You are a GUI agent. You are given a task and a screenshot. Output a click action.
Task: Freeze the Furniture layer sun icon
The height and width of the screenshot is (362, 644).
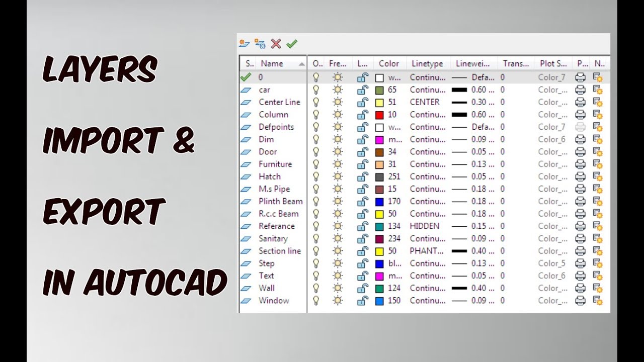(337, 164)
